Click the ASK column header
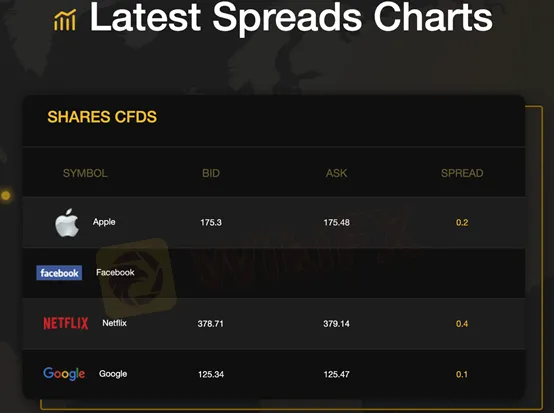 (336, 173)
